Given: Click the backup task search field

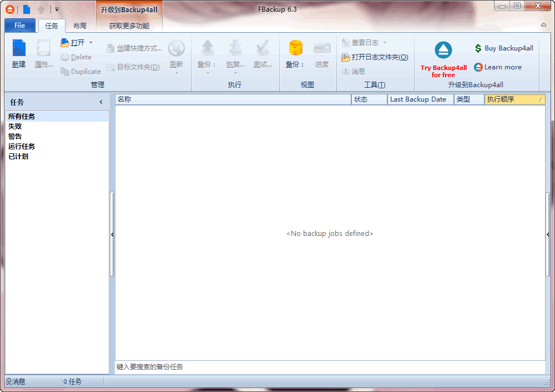Looking at the screenshot, I should click(x=330, y=367).
